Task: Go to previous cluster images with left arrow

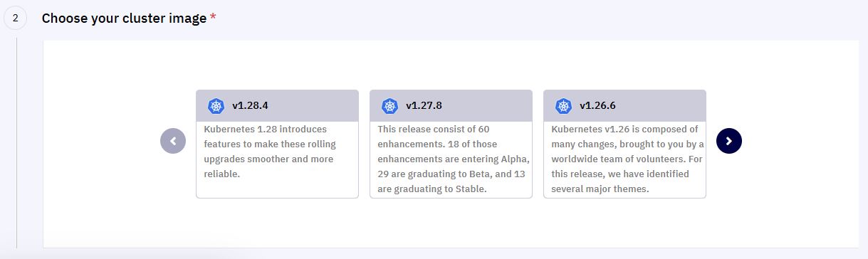Action: pos(173,141)
